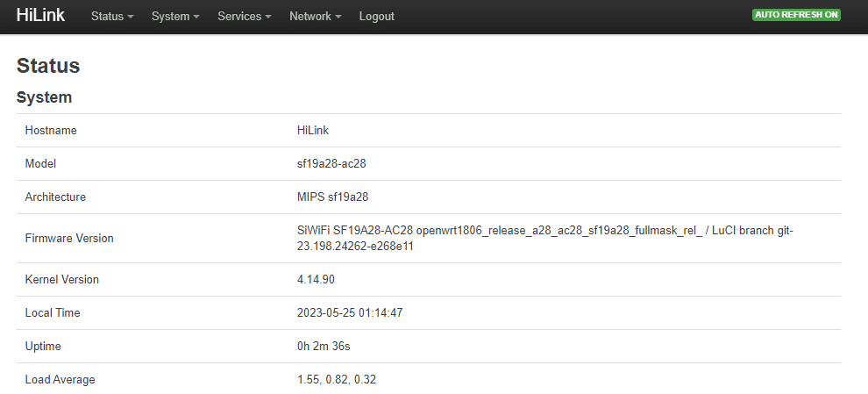
Task: Expand the System navigation menu
Action: point(175,17)
